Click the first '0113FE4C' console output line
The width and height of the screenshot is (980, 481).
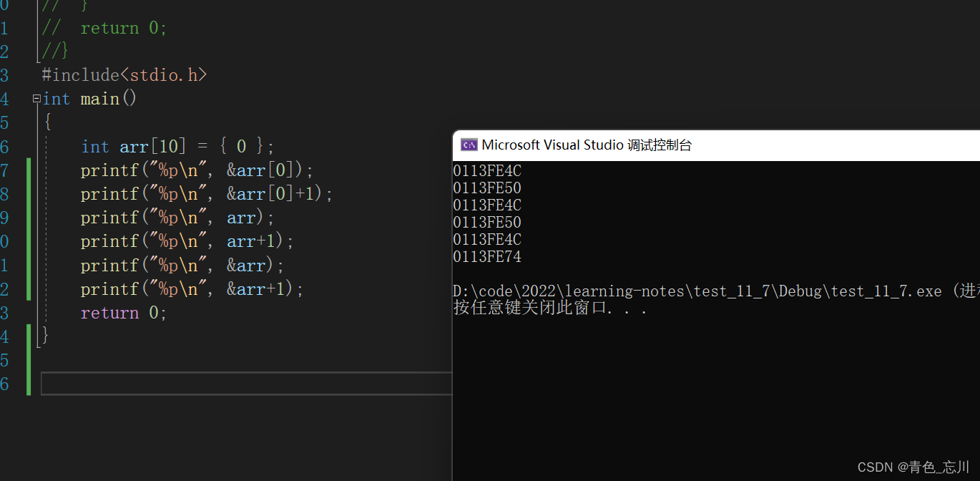[x=487, y=171]
